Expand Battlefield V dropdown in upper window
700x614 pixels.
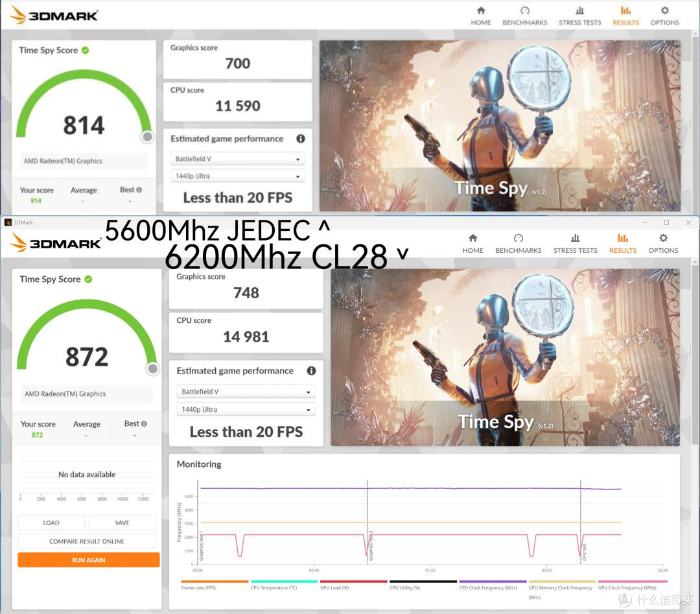[237, 158]
